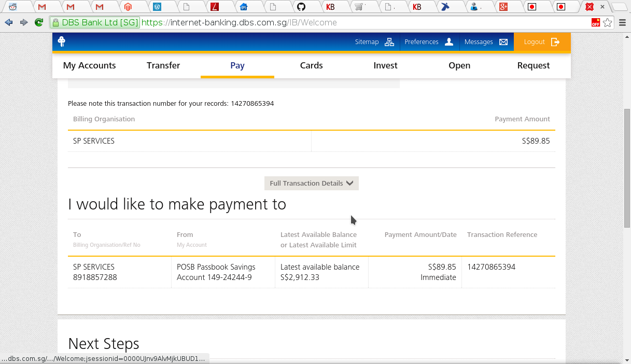Open the Chrome hamburger menu
The height and width of the screenshot is (364, 631).
pos(623,22)
